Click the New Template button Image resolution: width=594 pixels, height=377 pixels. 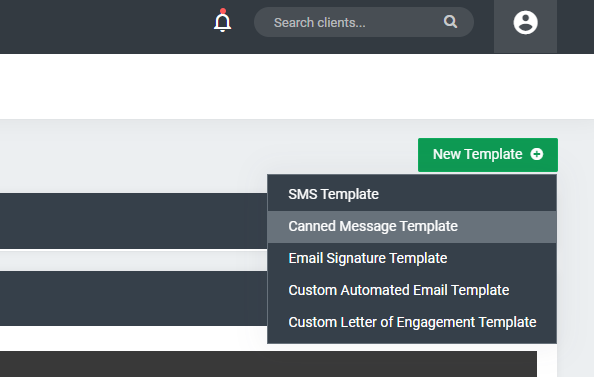[x=488, y=155]
